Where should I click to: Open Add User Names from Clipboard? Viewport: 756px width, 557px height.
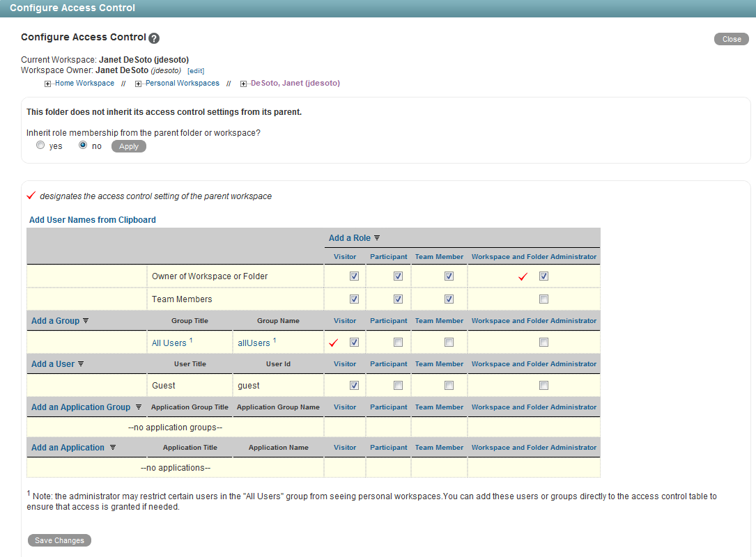(x=92, y=219)
